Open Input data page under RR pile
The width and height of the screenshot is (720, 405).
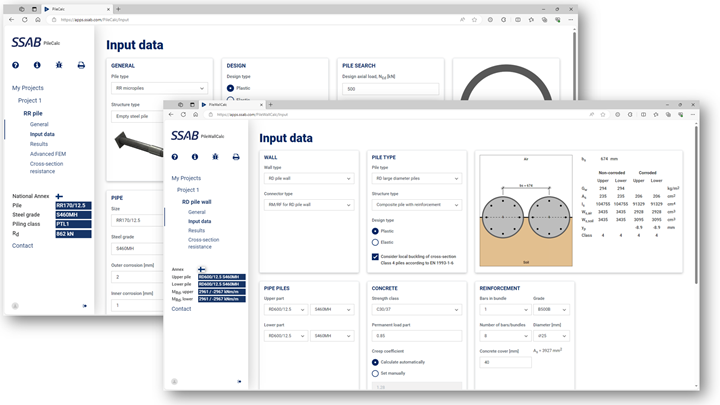pyautogui.click(x=42, y=134)
